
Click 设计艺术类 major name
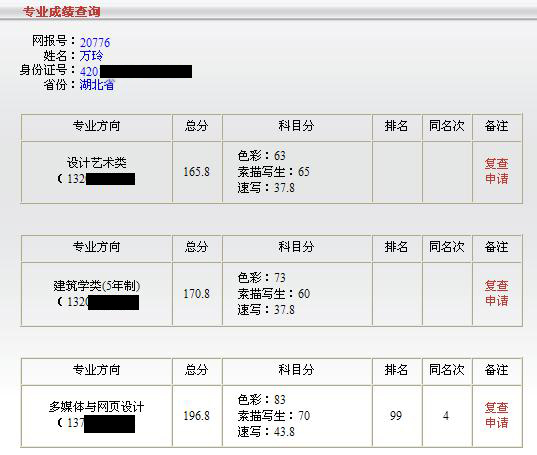97,163
